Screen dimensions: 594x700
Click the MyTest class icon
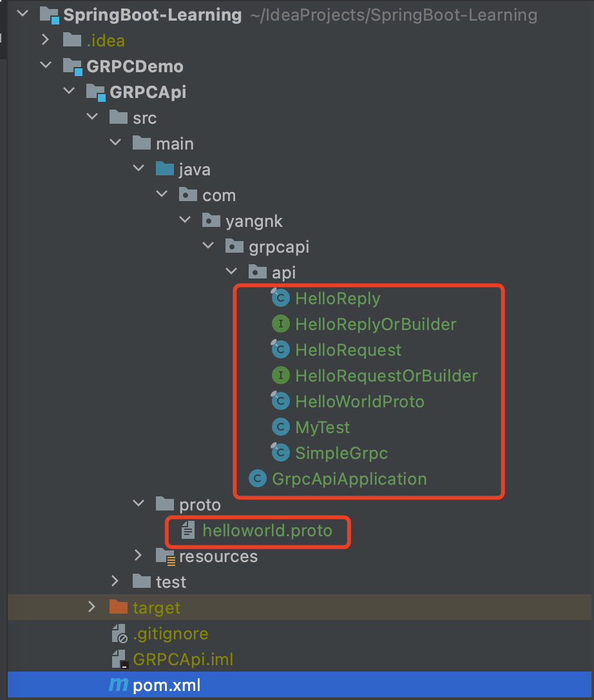[x=280, y=427]
